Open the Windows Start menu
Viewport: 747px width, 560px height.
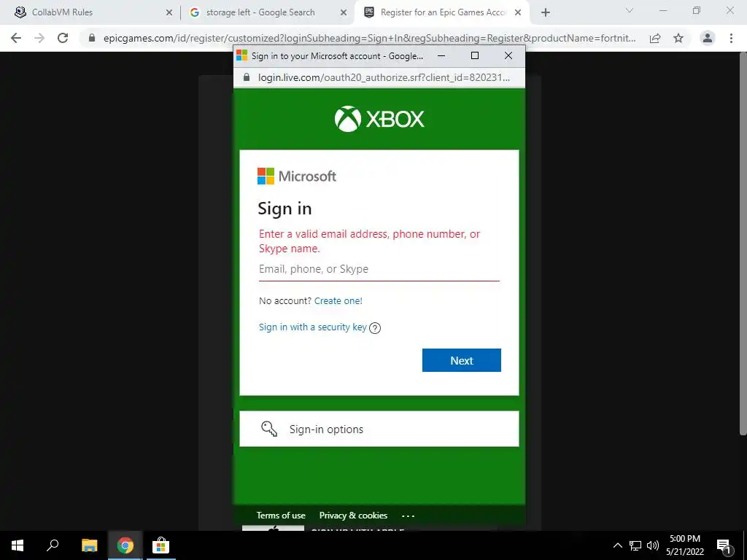pos(18,545)
